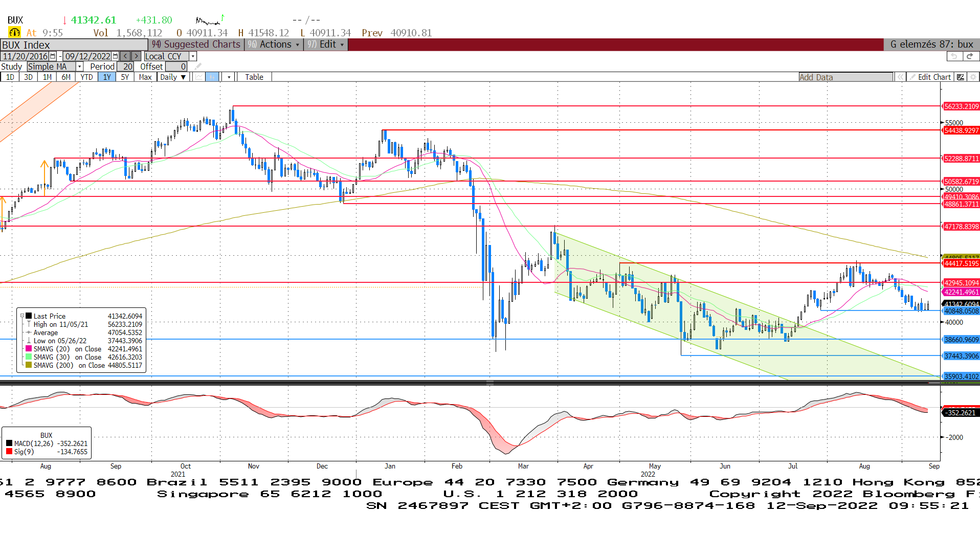Open Suggested Charts menu
The image size is (980, 534).
(196, 44)
